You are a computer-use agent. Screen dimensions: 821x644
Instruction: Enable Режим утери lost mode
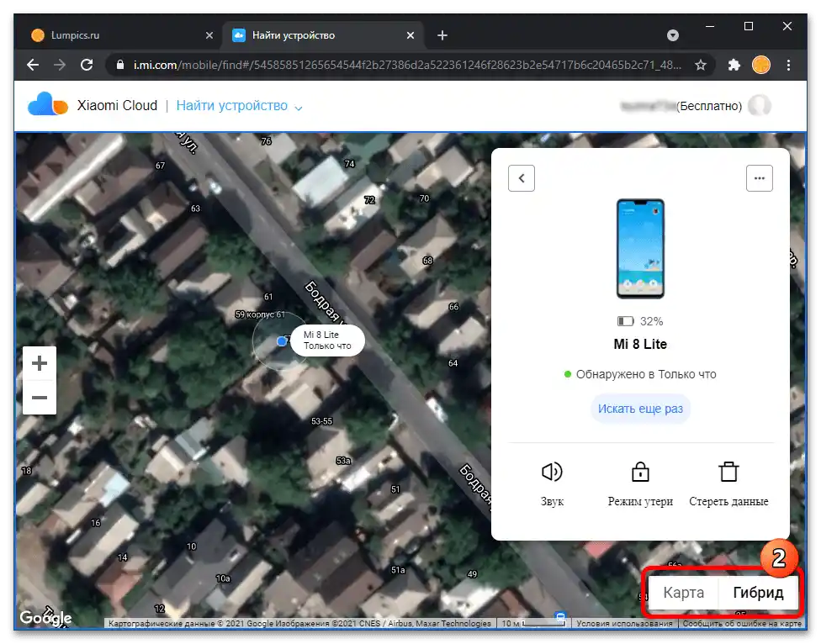640,484
